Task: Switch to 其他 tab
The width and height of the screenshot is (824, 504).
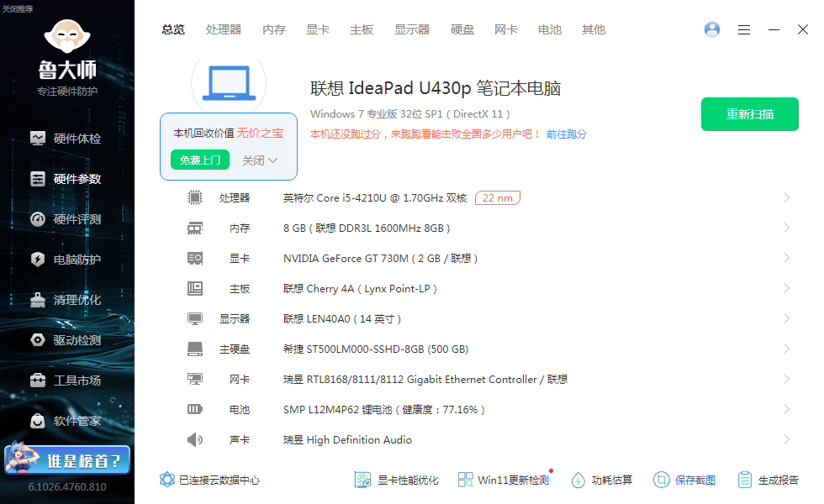Action: click(x=594, y=30)
